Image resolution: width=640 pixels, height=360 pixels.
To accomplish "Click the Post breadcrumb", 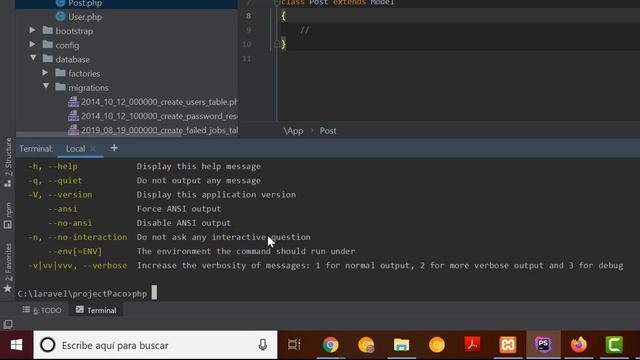I will click(328, 131).
